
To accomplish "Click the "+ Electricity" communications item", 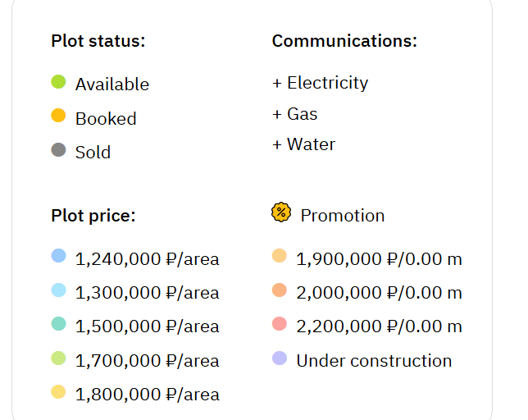I will coord(321,83).
